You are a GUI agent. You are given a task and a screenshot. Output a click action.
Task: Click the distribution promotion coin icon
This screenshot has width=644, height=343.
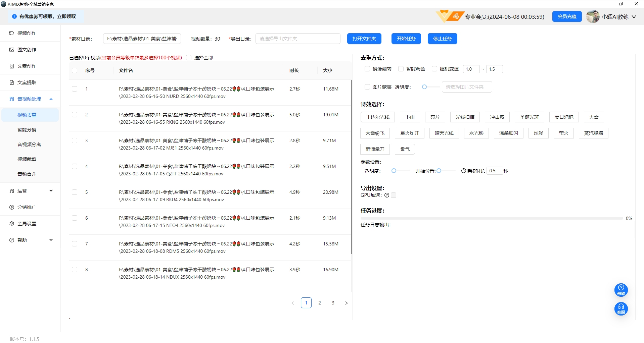coord(12,207)
